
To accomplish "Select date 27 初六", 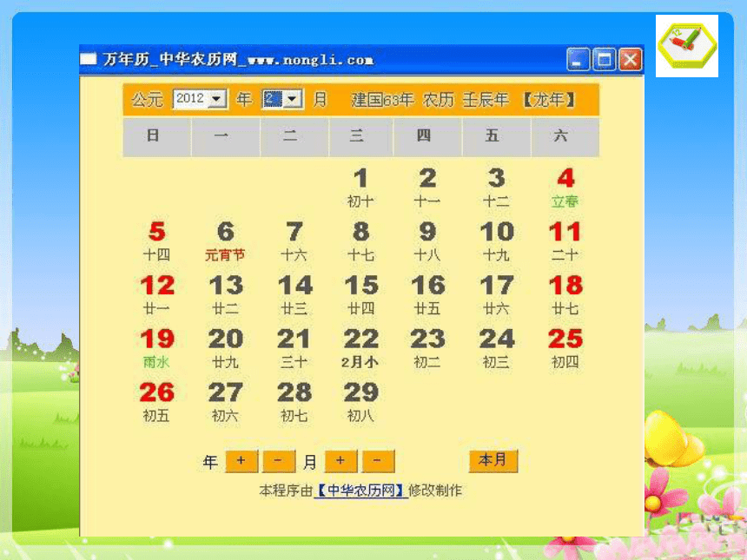I will tap(225, 402).
